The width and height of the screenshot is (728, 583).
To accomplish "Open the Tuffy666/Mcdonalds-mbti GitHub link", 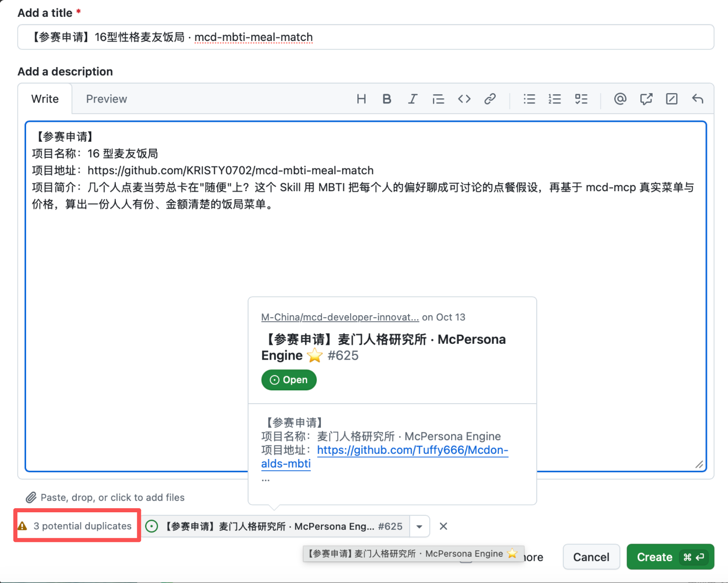I will (x=385, y=456).
